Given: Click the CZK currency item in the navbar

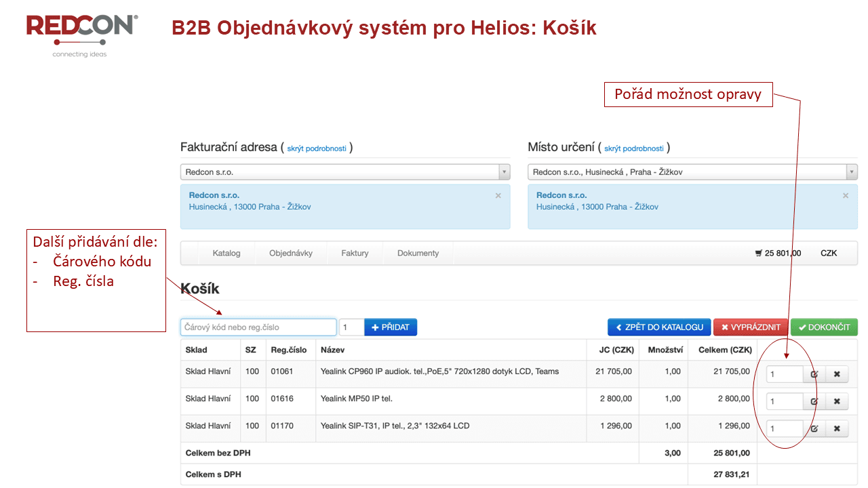Looking at the screenshot, I should click(x=829, y=253).
